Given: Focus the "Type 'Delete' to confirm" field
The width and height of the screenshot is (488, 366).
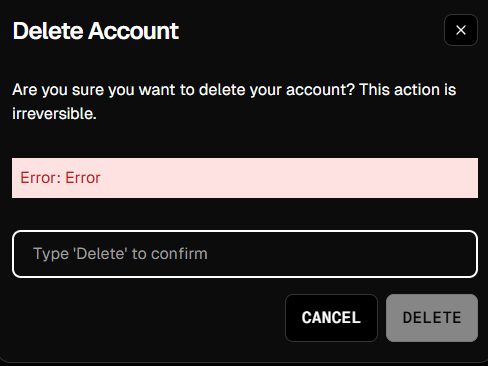Looking at the screenshot, I should click(x=245, y=254).
